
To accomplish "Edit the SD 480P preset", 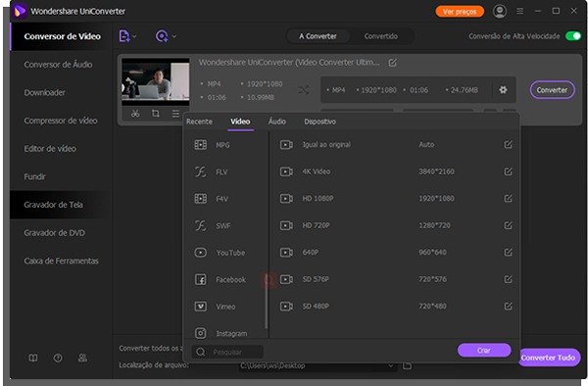I will [508, 307].
